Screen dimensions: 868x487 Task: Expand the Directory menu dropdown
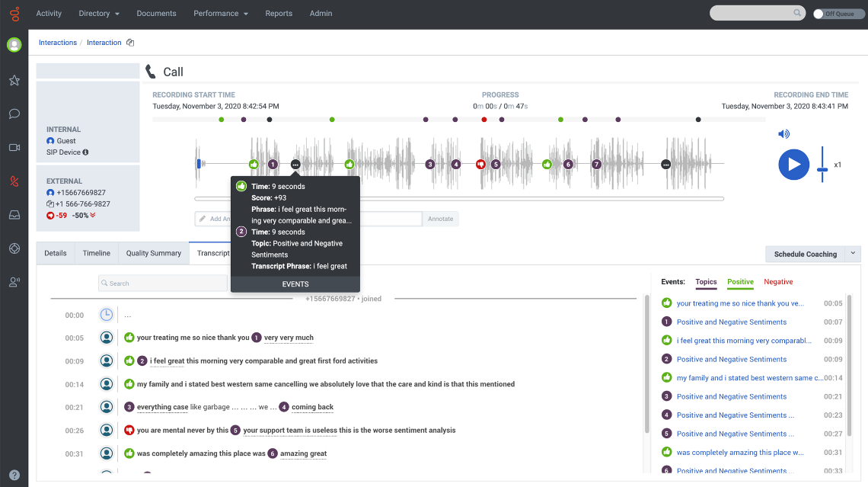(99, 14)
